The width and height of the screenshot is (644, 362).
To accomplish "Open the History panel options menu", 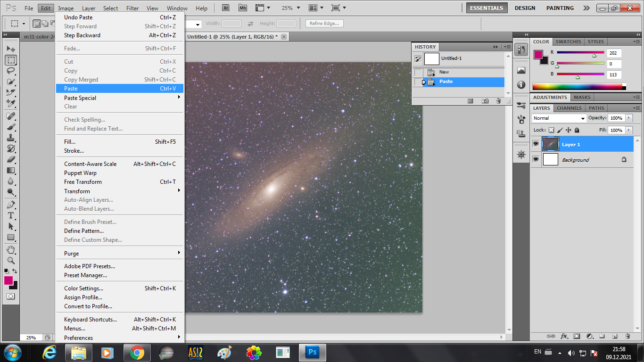I will tap(507, 47).
